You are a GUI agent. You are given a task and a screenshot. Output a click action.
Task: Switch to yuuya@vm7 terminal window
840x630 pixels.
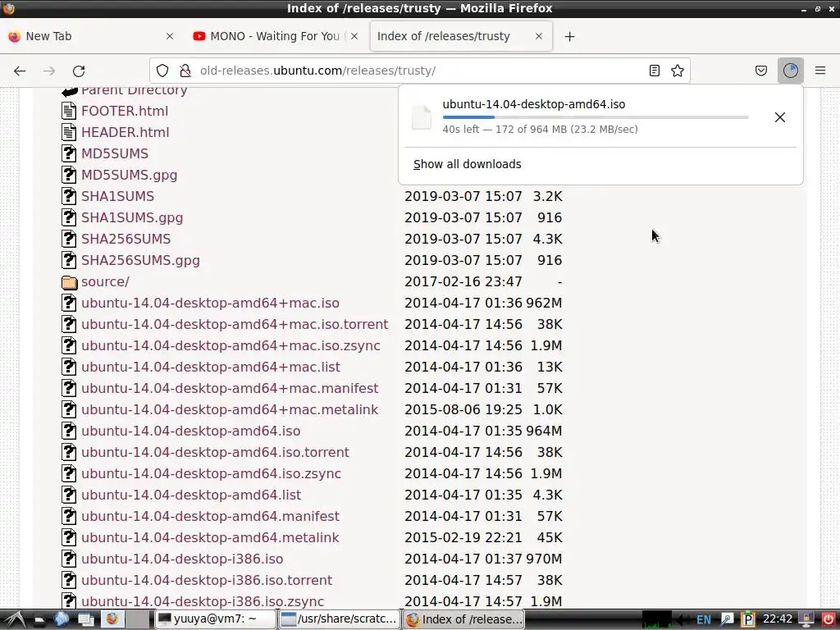click(x=216, y=619)
